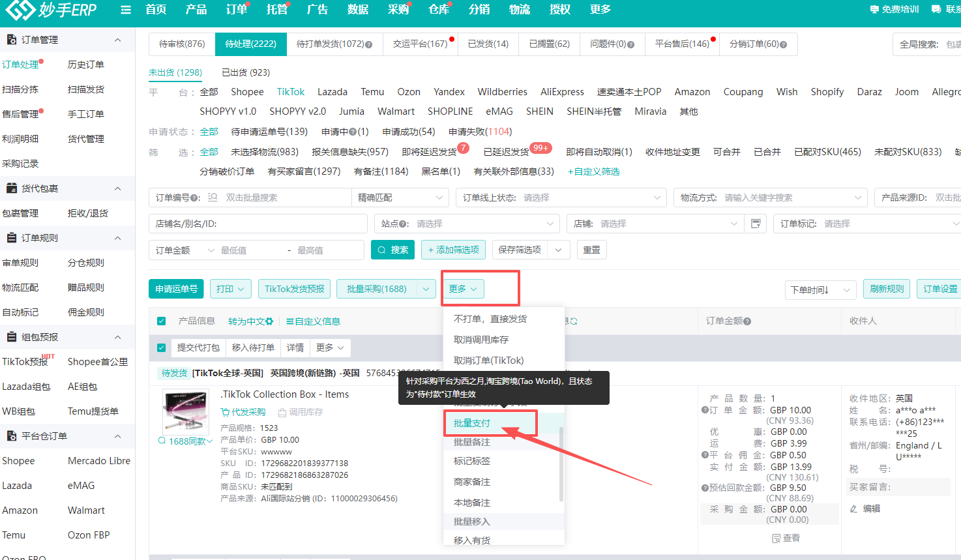
Task: Click help icon beside 订单金额 column header
Action: 747,321
